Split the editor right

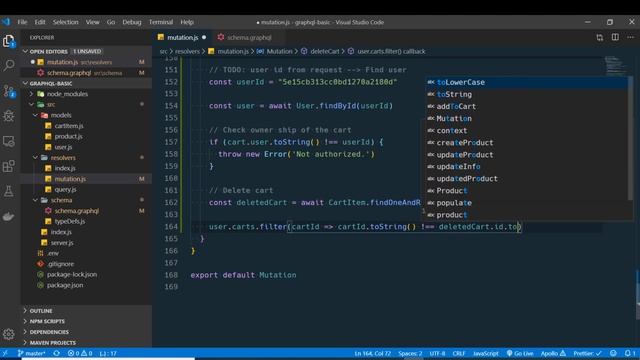(x=615, y=37)
